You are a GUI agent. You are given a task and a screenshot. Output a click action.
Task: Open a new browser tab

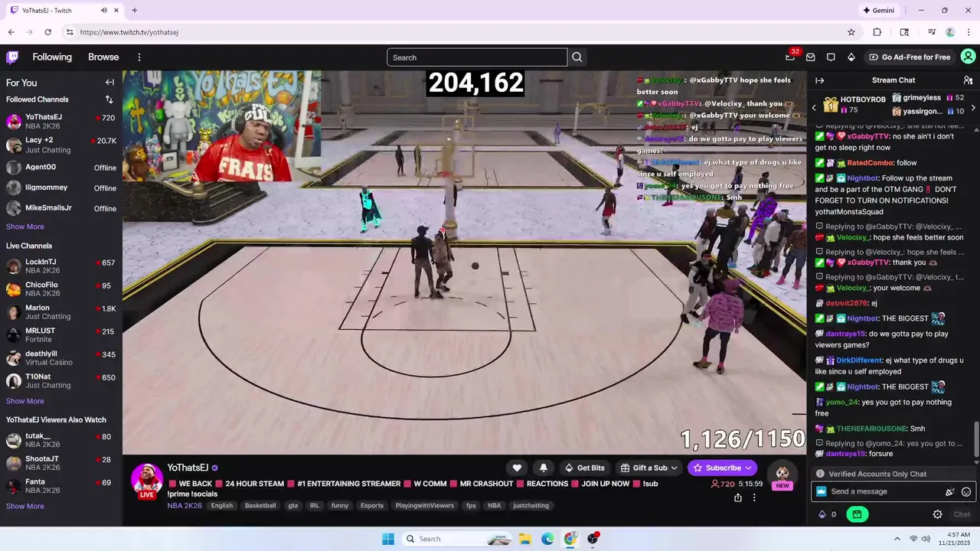pyautogui.click(x=135, y=11)
